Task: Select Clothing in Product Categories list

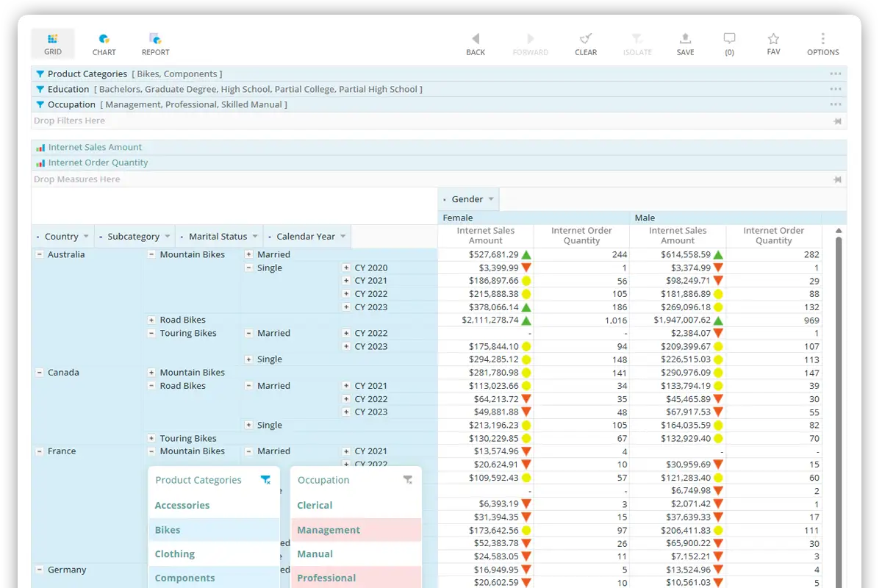Action: click(214, 554)
